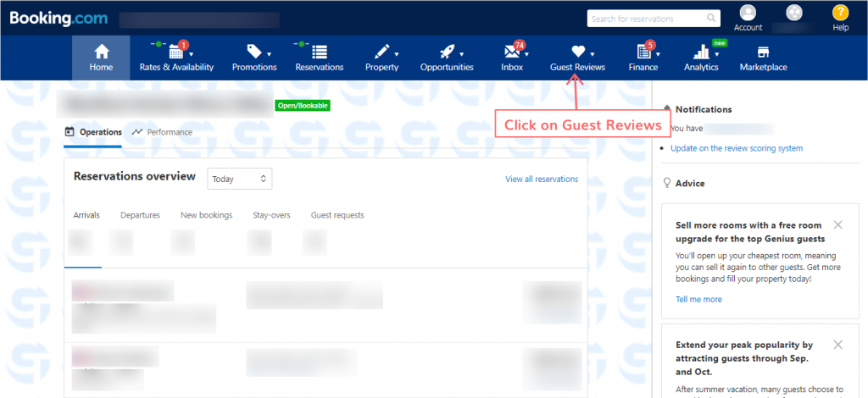Expand the Property dropdown arrow
Viewport: 868px width, 398px height.
point(397,54)
